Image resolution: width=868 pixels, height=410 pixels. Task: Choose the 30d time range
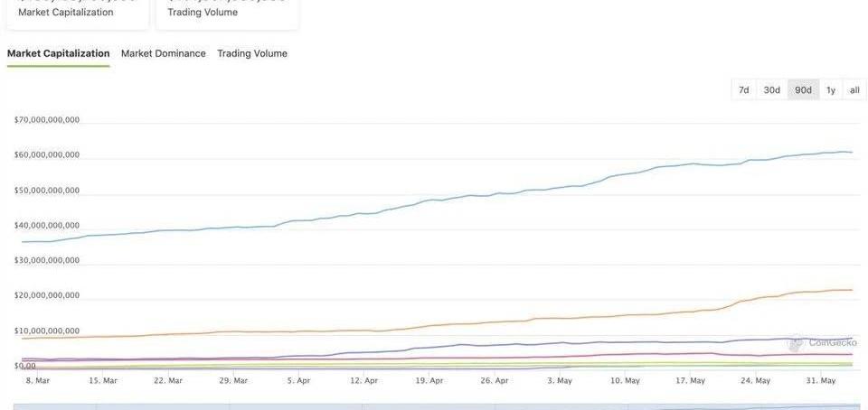coord(771,89)
